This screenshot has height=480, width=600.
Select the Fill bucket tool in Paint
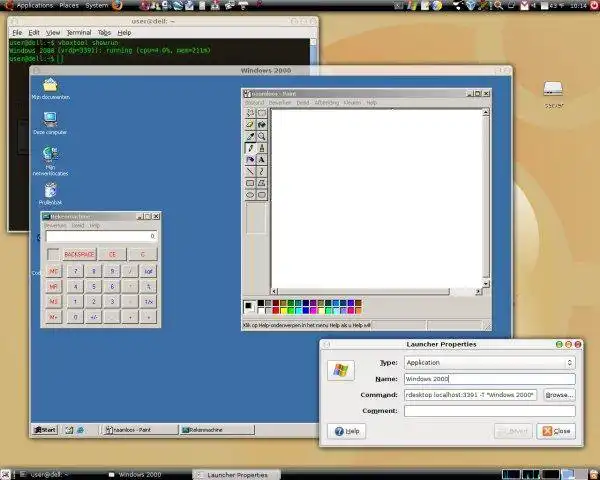262,124
